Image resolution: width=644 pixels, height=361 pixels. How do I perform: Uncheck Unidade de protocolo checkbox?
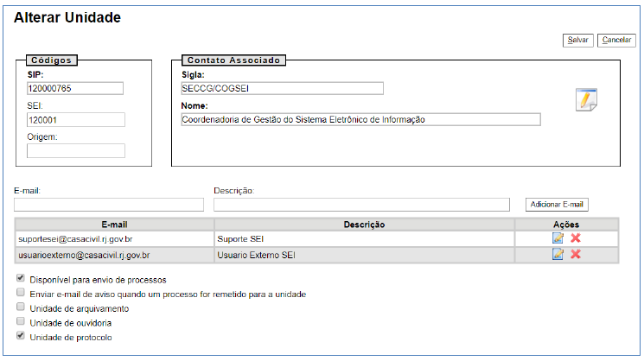20,337
